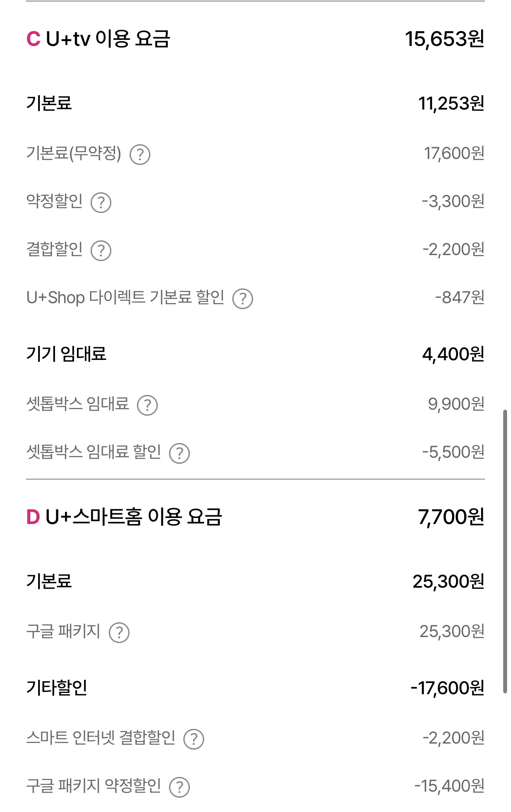The width and height of the screenshot is (511, 812).
Task: Open help for U+Shop 다이렉트 기본료 할인
Action: 243,299
